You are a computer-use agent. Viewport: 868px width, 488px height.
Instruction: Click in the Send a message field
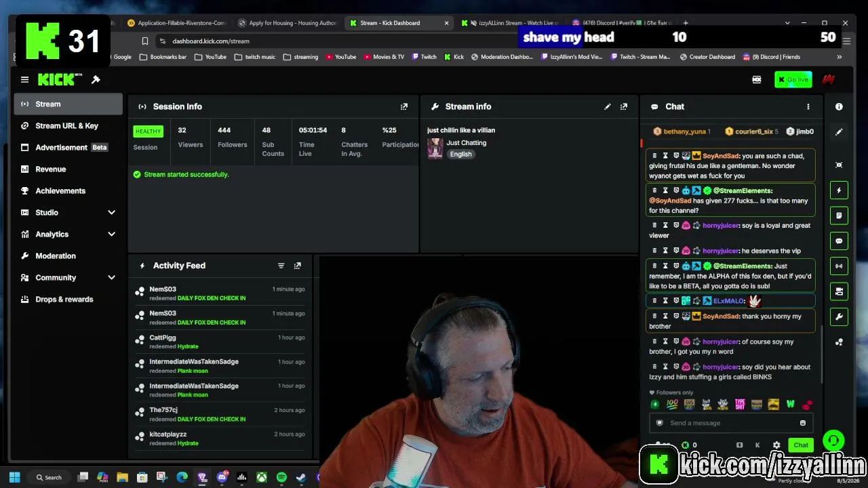[x=731, y=423]
